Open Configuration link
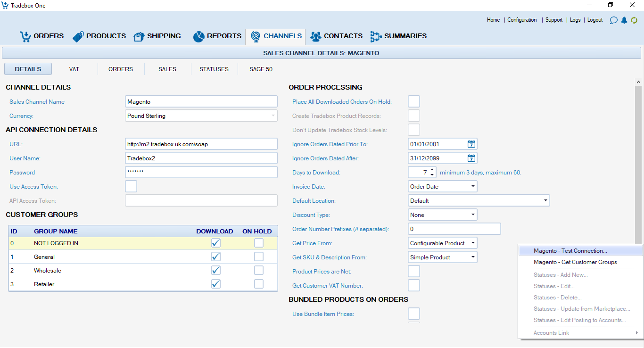Image resolution: width=644 pixels, height=348 pixels. 522,20
